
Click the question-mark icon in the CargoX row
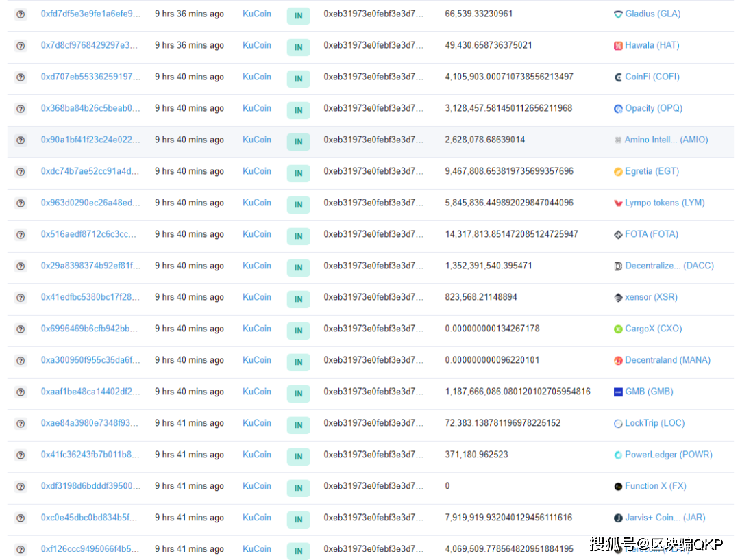(21, 329)
